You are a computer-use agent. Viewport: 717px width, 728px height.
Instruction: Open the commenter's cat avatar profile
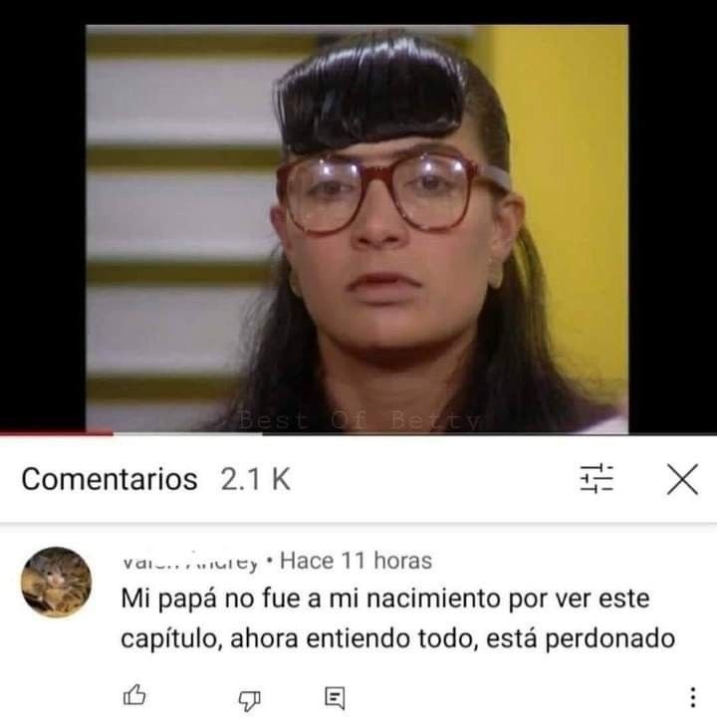tap(56, 583)
